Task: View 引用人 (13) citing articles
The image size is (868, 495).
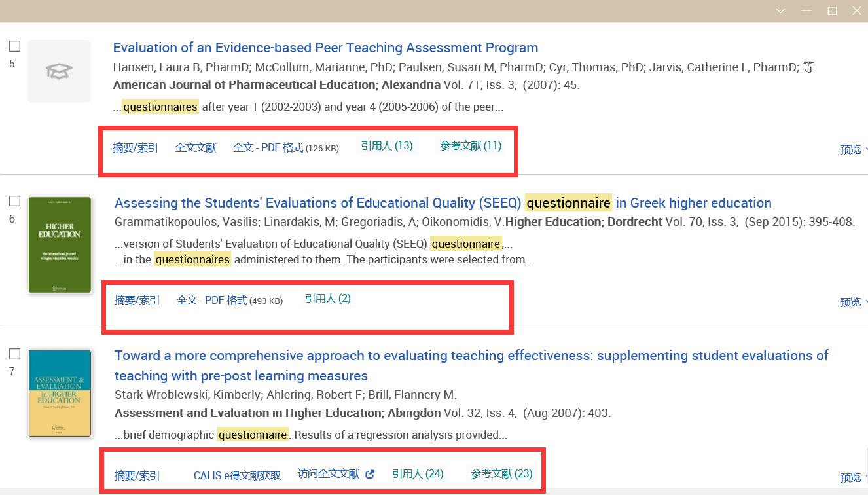Action: coord(387,145)
